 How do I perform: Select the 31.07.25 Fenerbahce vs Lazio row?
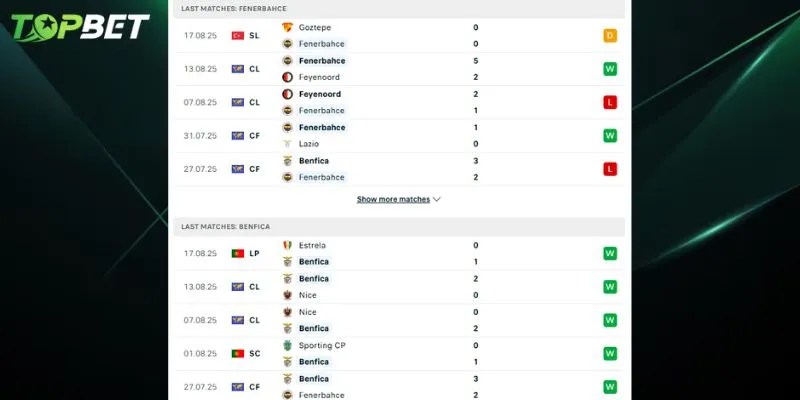400,136
